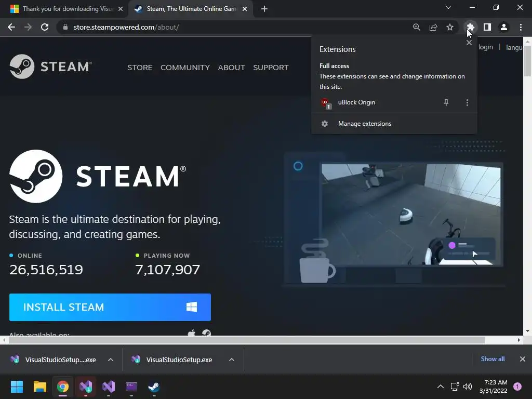Image resolution: width=532 pixels, height=399 pixels.
Task: Open the Visual Studio Installer taskbar icon
Action: (86, 387)
